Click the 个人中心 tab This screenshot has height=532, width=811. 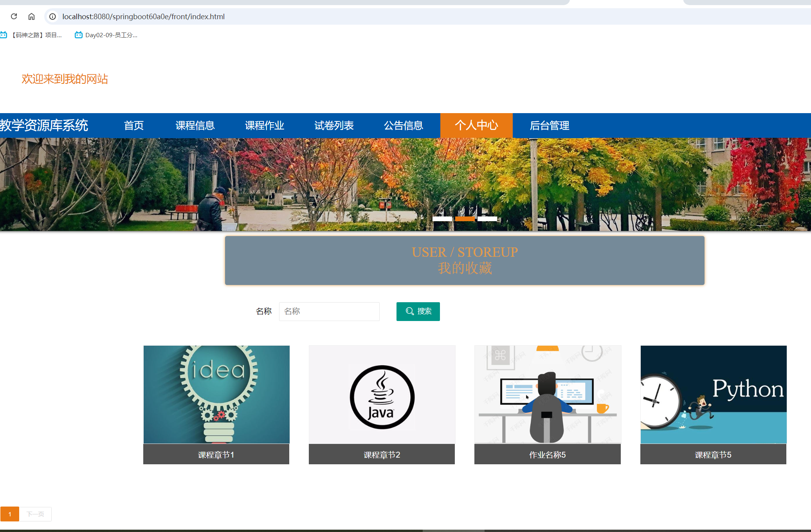pyautogui.click(x=476, y=125)
